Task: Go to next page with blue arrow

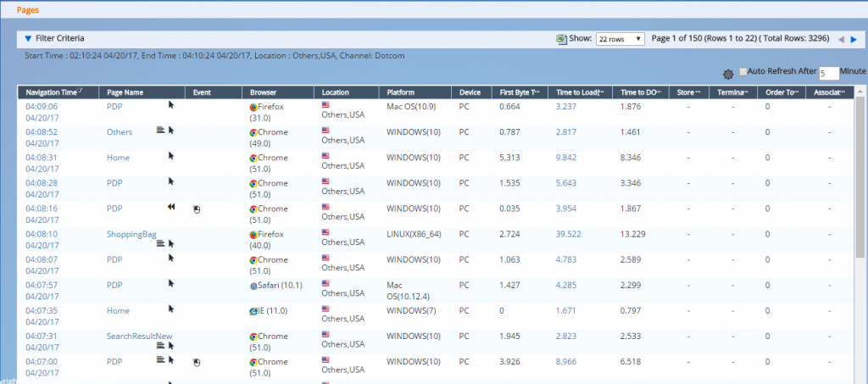Action: pos(854,39)
